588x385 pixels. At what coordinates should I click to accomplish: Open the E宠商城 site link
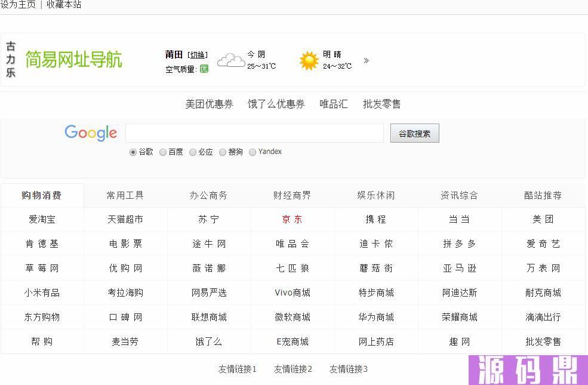tap(293, 341)
